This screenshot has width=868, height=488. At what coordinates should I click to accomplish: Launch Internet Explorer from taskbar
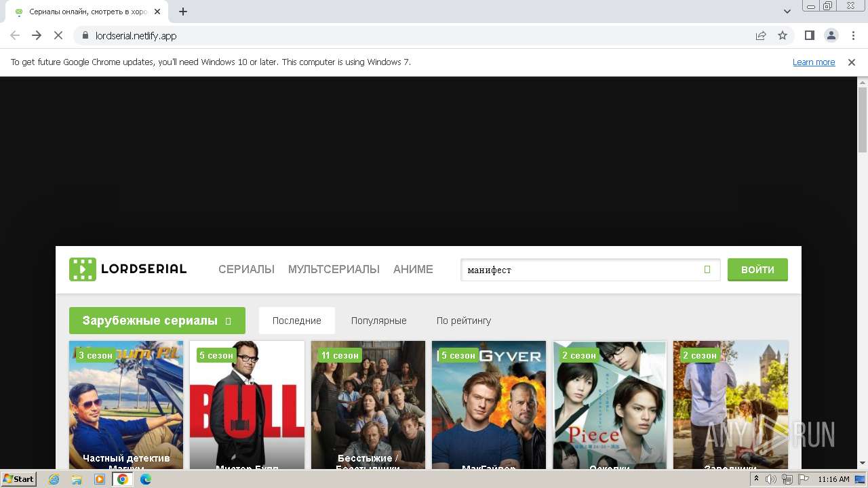[x=54, y=479]
